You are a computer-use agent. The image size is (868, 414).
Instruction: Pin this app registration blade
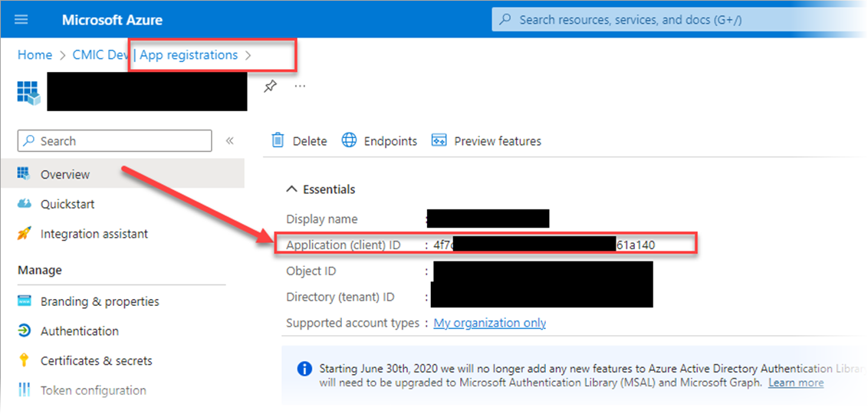270,87
